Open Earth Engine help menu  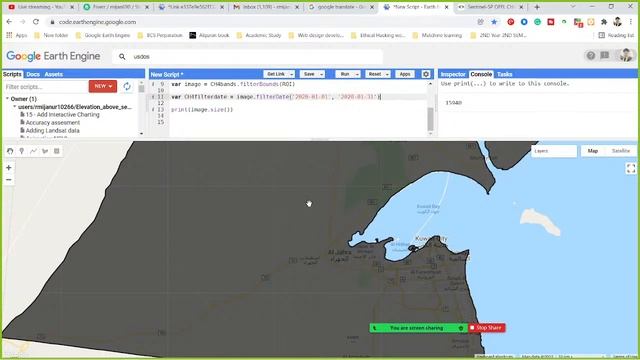coord(591,56)
